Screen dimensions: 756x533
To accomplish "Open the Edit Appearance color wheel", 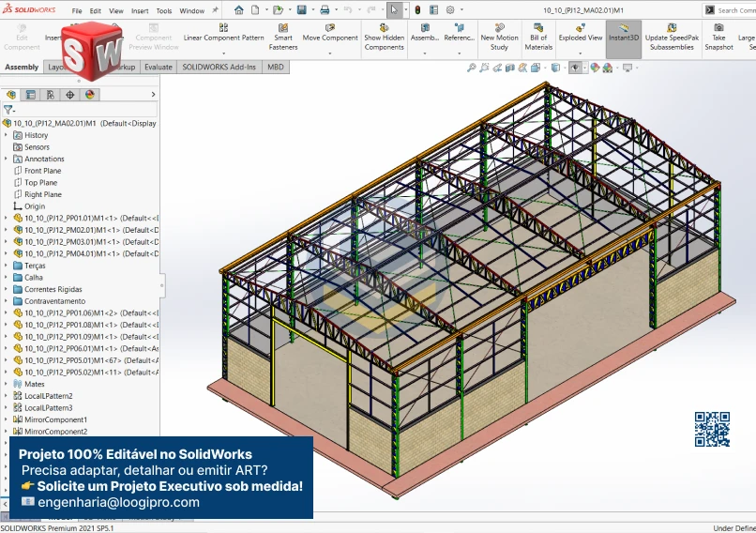I will [x=593, y=68].
